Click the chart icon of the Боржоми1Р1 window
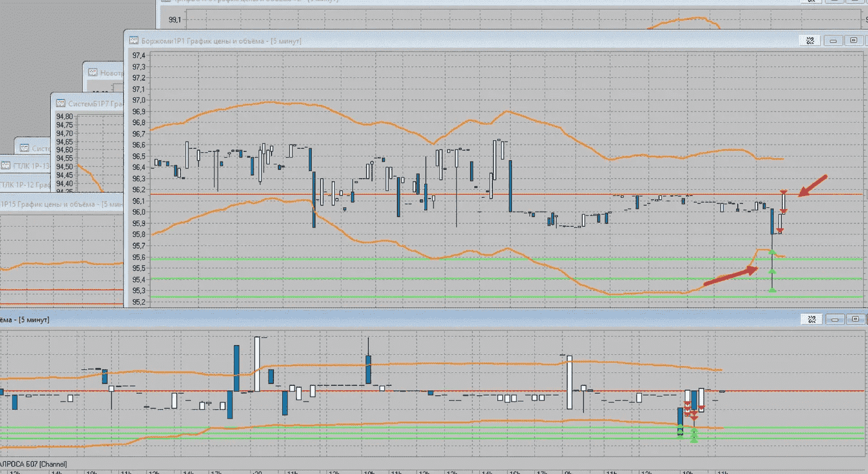This screenshot has width=868, height=474. point(133,41)
